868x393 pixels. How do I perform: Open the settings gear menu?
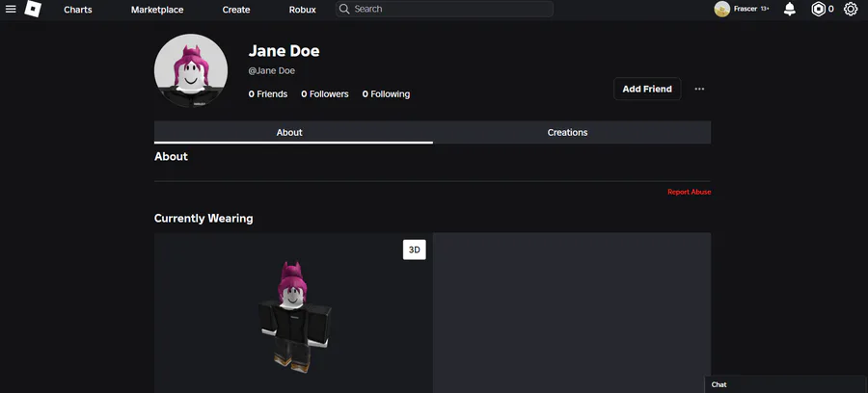[851, 9]
